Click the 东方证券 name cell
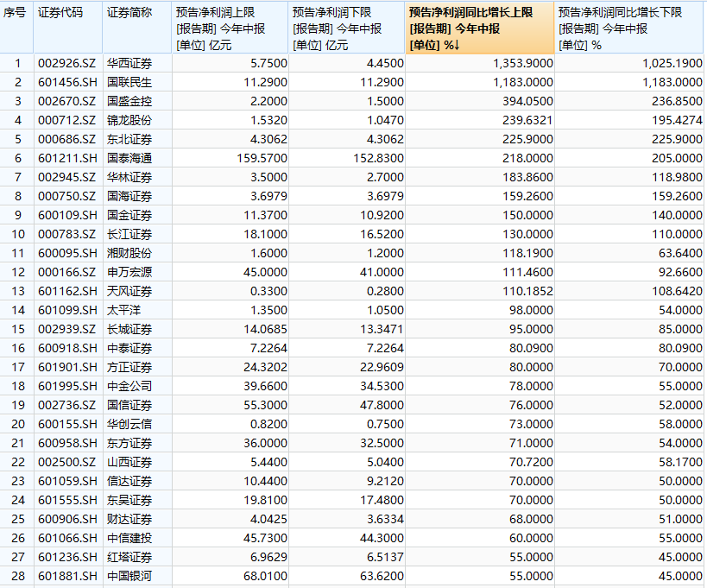The image size is (707, 588). 130,442
